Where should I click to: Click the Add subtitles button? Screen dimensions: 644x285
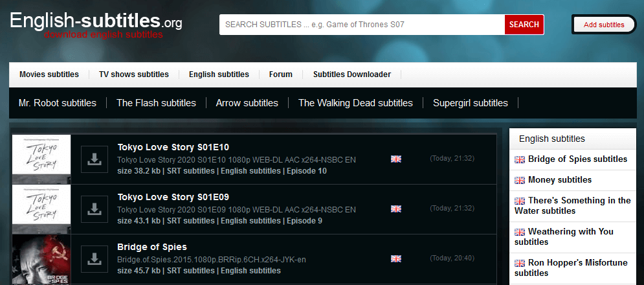click(x=604, y=25)
